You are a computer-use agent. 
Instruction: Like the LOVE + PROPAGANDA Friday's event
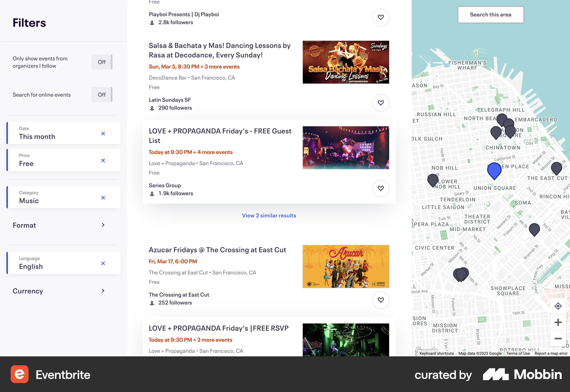381,188
